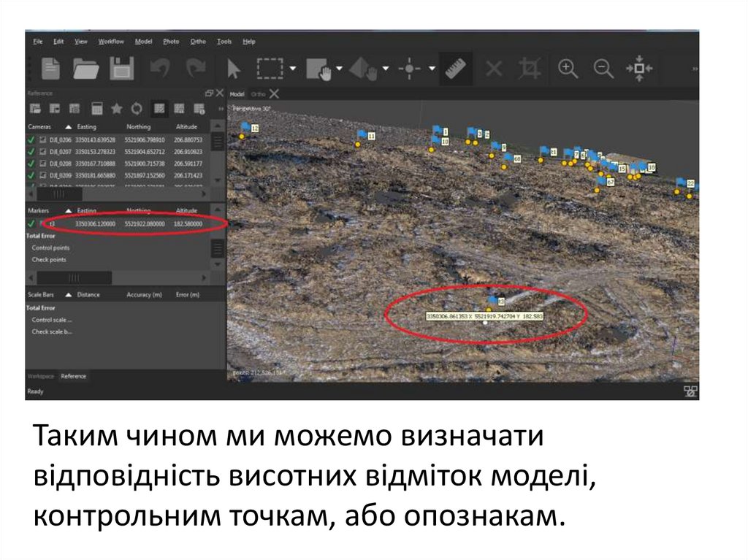Activate the Ruler measurement tool
Image resolution: width=748 pixels, height=560 pixels.
click(456, 68)
